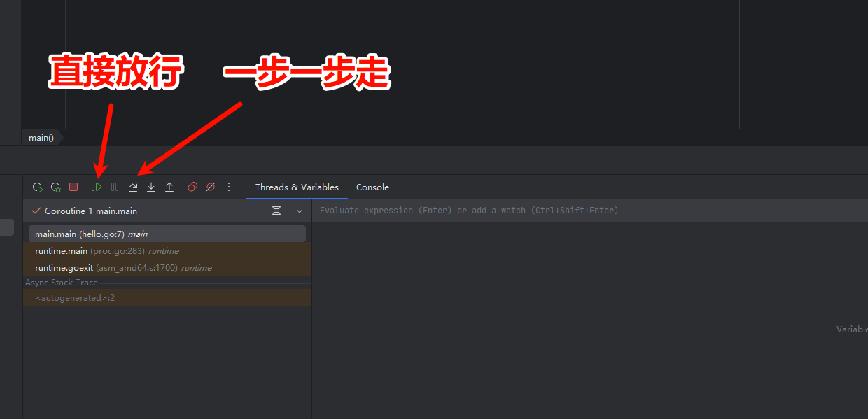Toggle Mute Breakpoints
Image resolution: width=868 pixels, height=419 pixels.
point(210,187)
